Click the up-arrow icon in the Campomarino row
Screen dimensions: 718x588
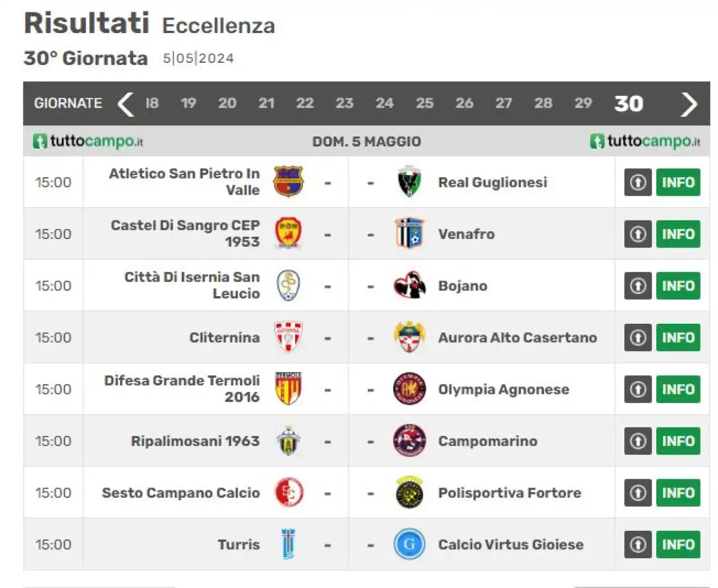(638, 441)
